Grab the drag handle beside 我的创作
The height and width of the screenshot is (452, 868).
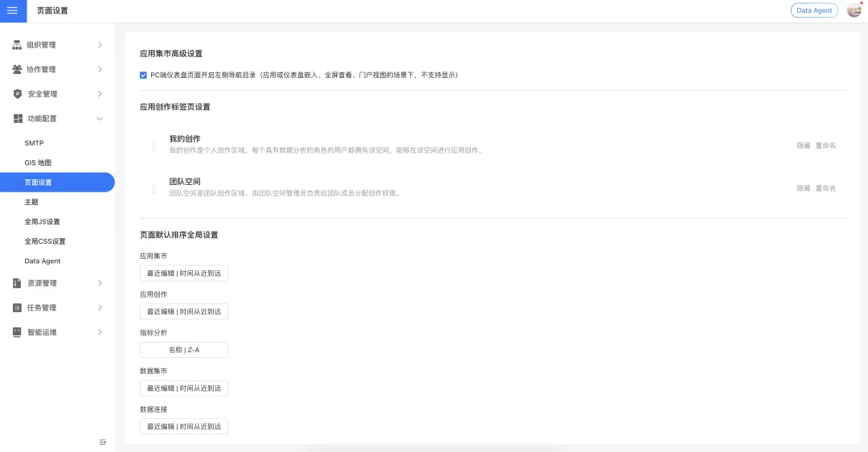point(154,146)
